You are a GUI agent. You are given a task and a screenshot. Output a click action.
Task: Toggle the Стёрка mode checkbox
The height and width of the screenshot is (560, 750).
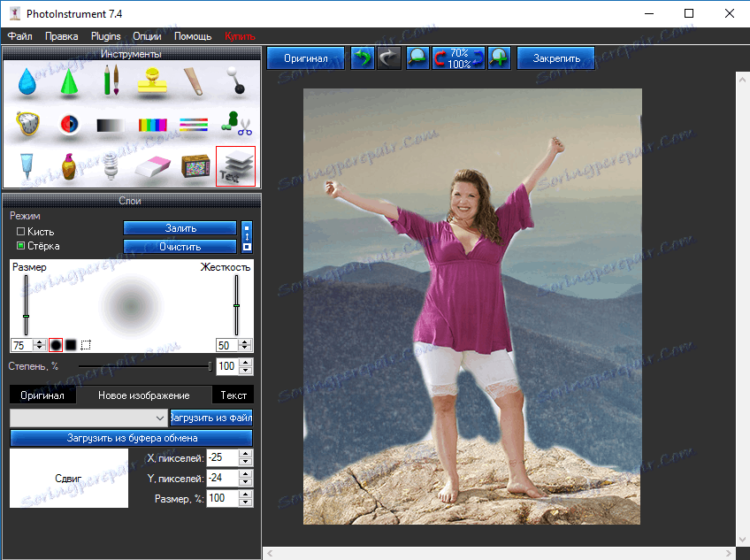coord(21,246)
